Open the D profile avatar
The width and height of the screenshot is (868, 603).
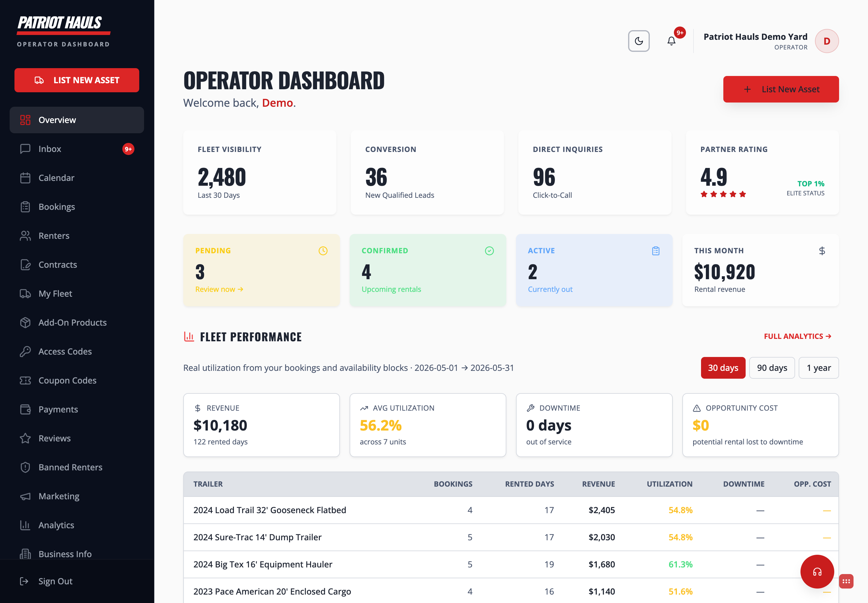tap(827, 41)
